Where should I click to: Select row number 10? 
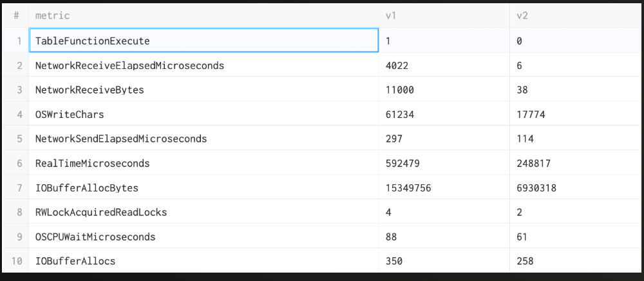[x=16, y=260]
